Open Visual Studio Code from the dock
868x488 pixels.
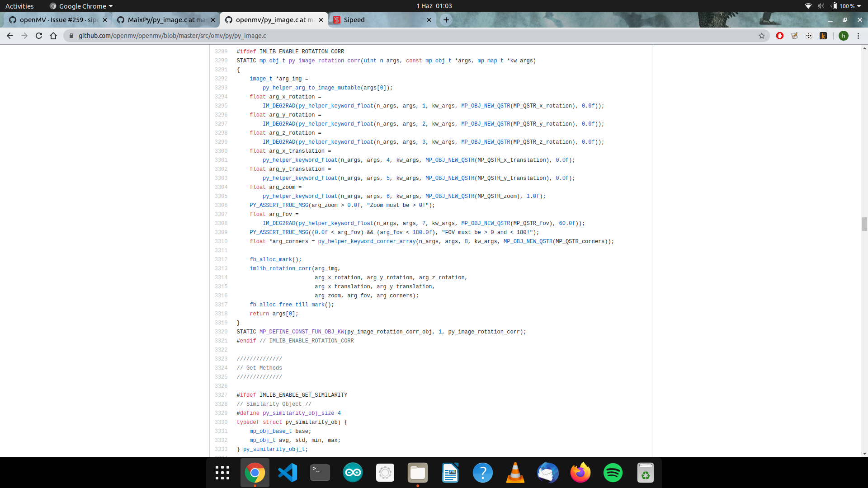pyautogui.click(x=288, y=473)
